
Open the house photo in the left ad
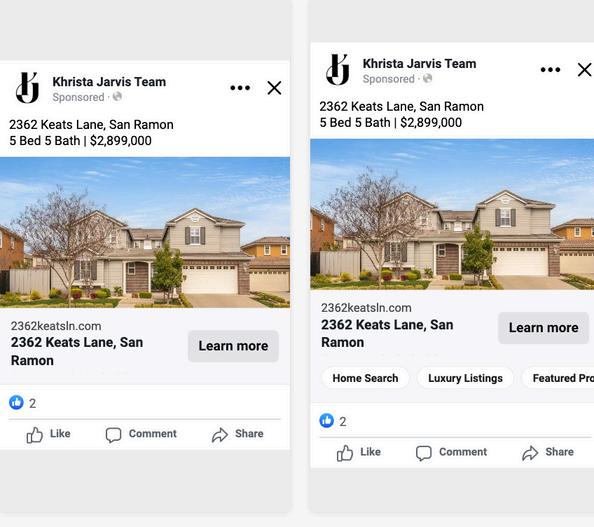pos(145,232)
